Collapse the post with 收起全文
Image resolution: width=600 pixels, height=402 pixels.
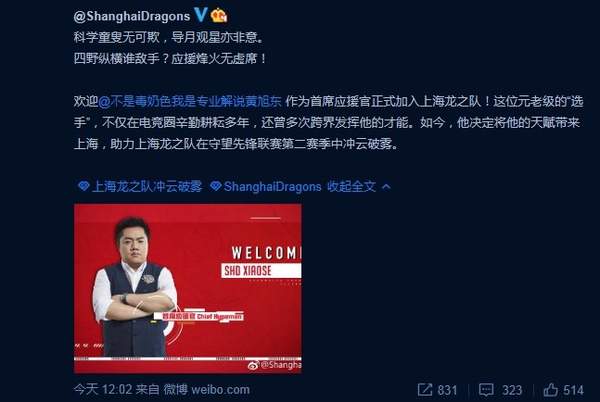click(x=351, y=186)
